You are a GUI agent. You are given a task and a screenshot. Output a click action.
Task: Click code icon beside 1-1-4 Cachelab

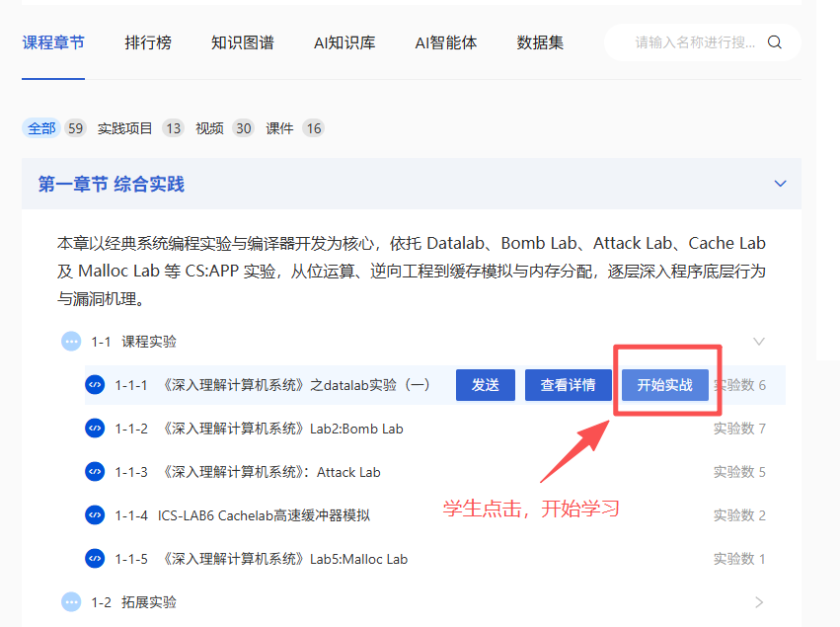point(95,515)
